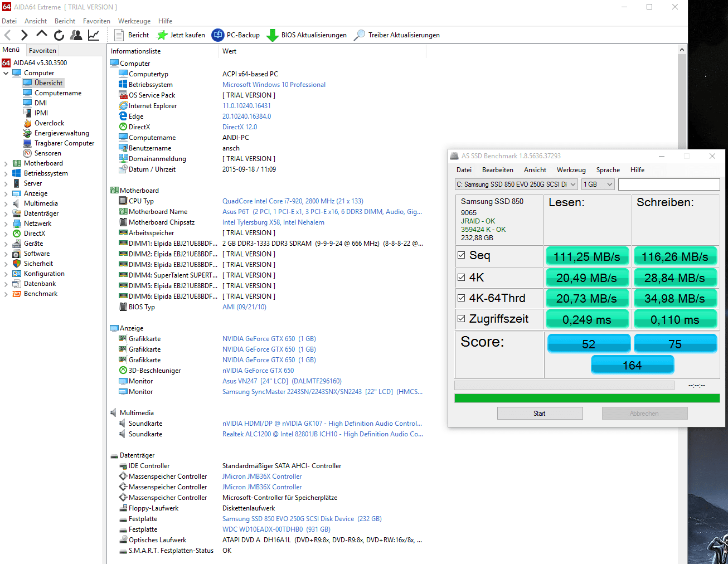Switch to the Menü tab in sidebar

click(11, 50)
